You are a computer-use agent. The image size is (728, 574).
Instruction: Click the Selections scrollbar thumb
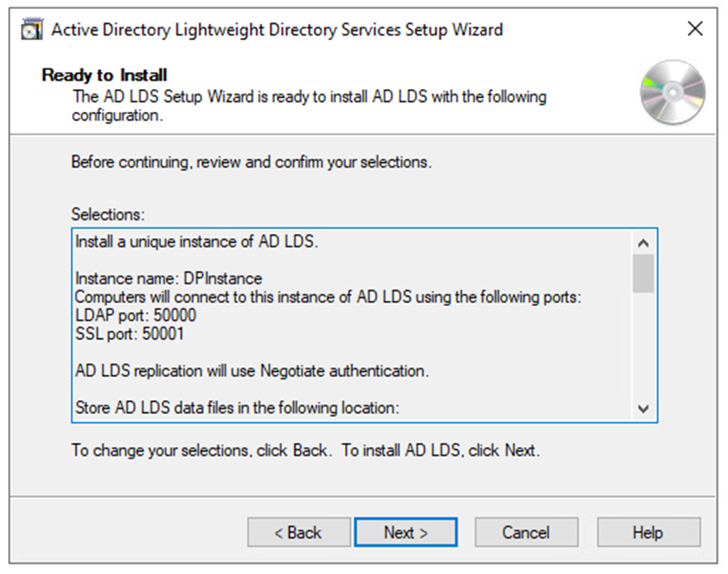click(643, 272)
